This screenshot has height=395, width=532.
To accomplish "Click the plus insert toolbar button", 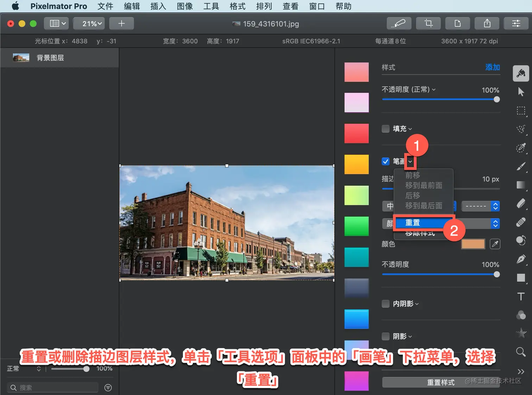I will tap(121, 24).
